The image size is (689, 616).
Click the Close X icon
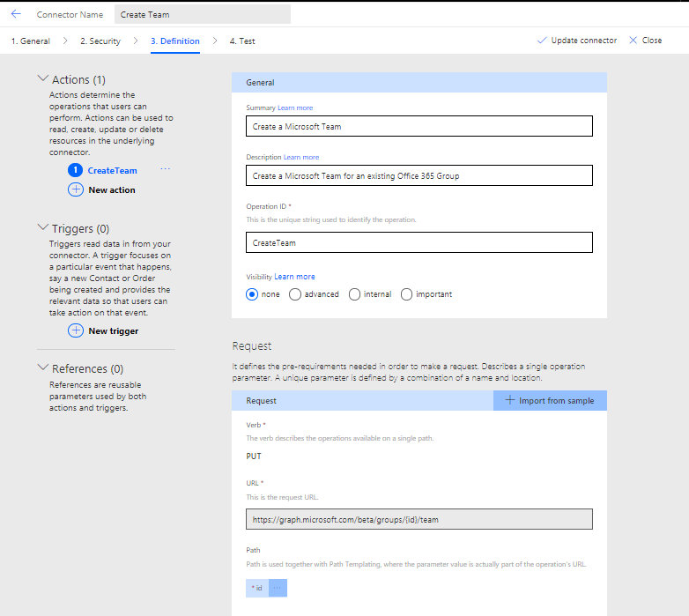point(633,41)
